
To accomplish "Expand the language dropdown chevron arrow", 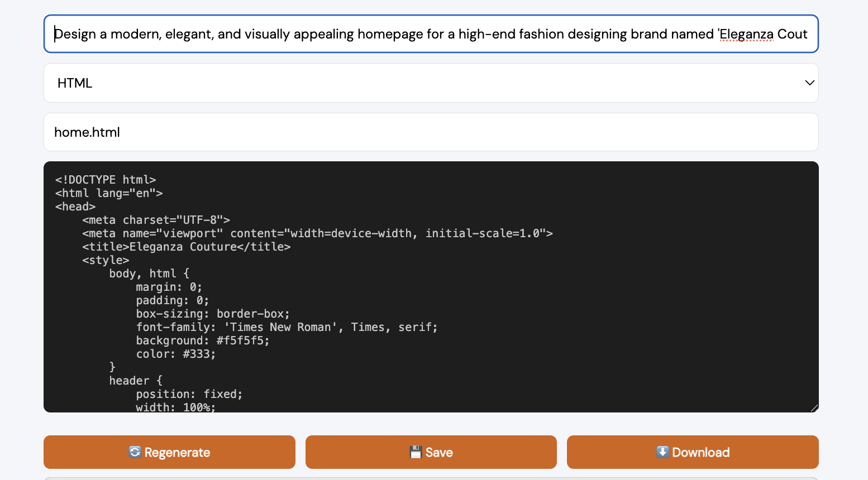I will (809, 83).
